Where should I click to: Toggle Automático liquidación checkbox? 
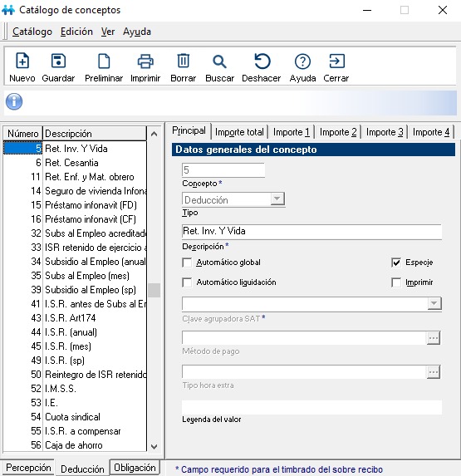pyautogui.click(x=187, y=282)
